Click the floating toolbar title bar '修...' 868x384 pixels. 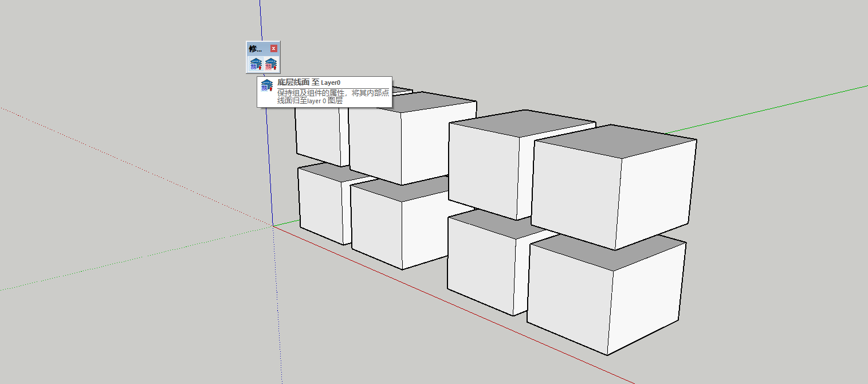click(256, 49)
